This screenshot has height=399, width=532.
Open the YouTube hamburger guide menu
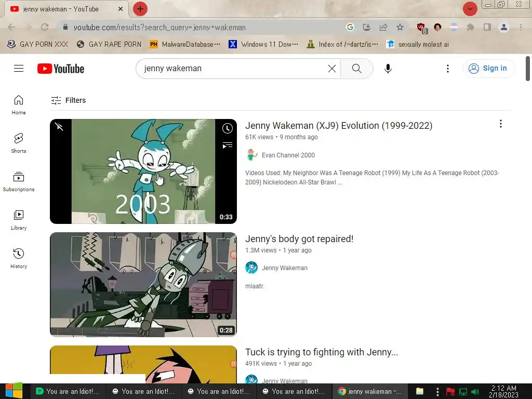coord(19,69)
